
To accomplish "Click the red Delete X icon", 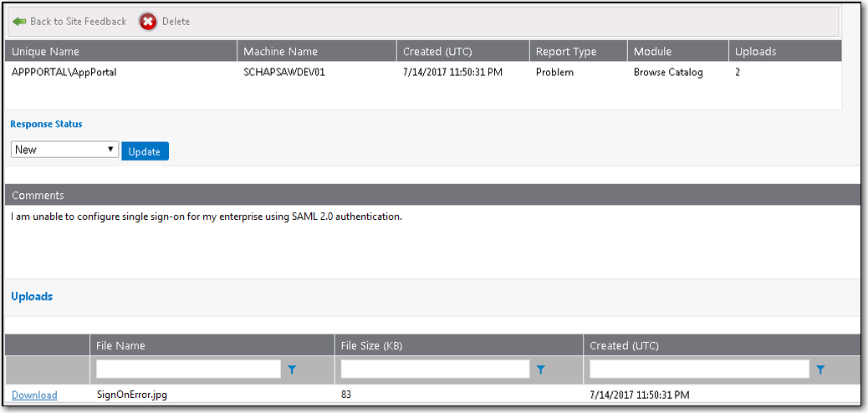I will click(x=148, y=22).
